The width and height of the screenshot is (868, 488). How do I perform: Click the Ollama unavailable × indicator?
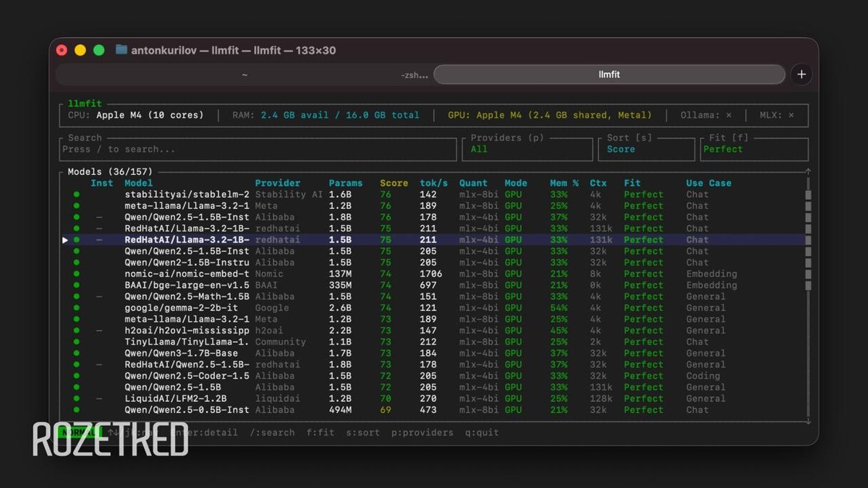[728, 115]
